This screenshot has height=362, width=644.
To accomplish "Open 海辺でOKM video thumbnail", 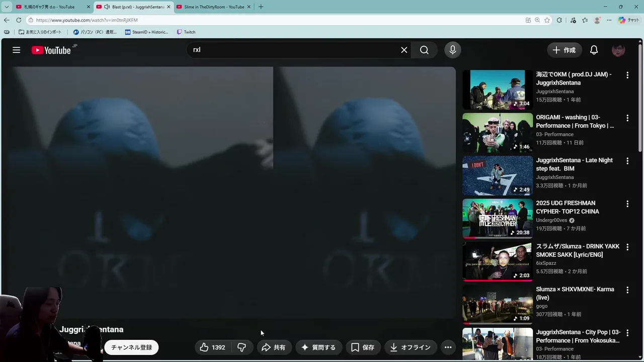I will click(x=498, y=89).
